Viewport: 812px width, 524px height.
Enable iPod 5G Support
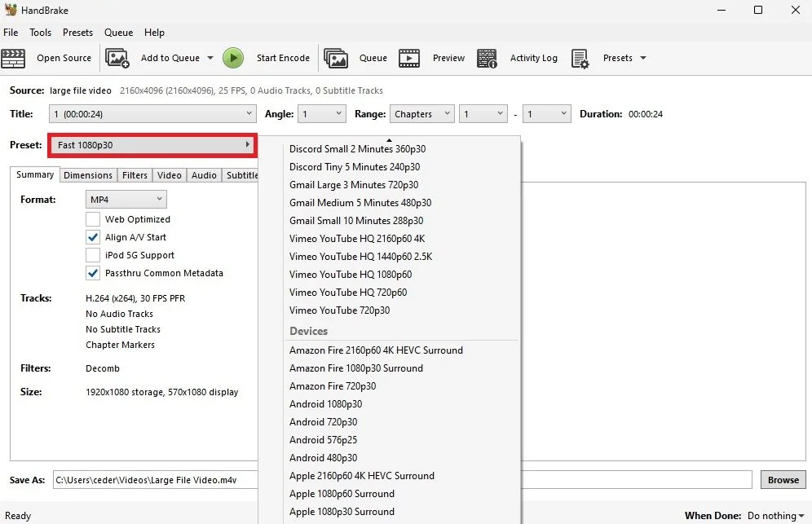(x=94, y=254)
